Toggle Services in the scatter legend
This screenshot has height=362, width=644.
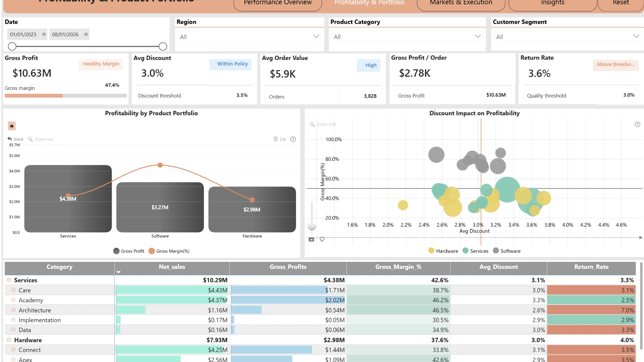(475, 251)
